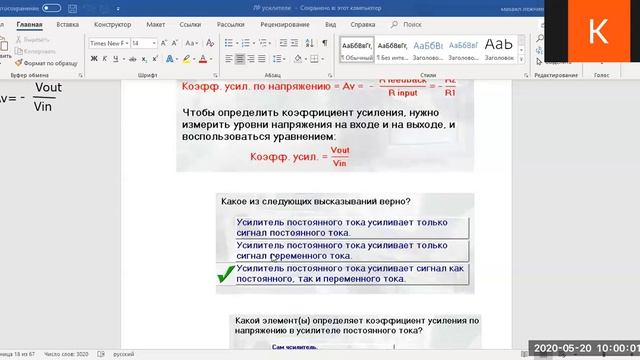This screenshot has width=640, height=360.
Task: Copy selection with Копировать
Action: pyautogui.click(x=35, y=51)
